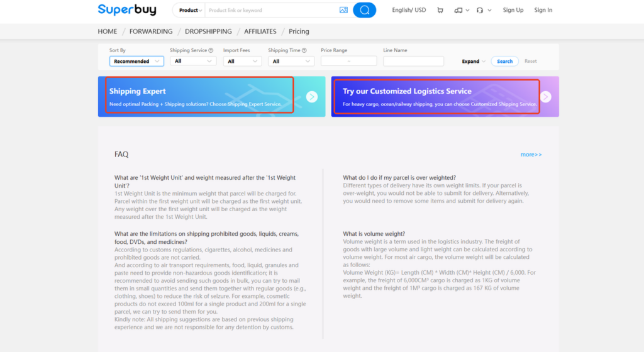Open the Shipping Time dropdown

[291, 62]
